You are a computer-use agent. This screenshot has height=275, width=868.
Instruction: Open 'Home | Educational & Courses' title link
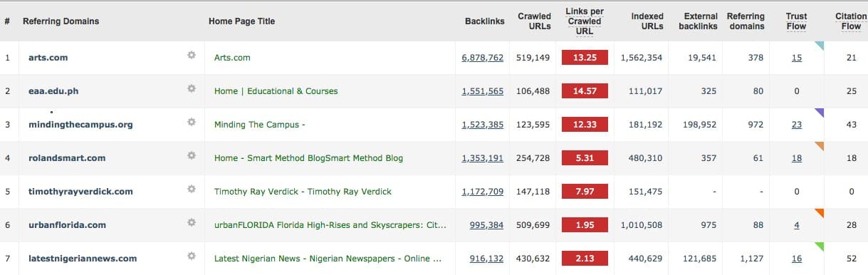tap(276, 91)
